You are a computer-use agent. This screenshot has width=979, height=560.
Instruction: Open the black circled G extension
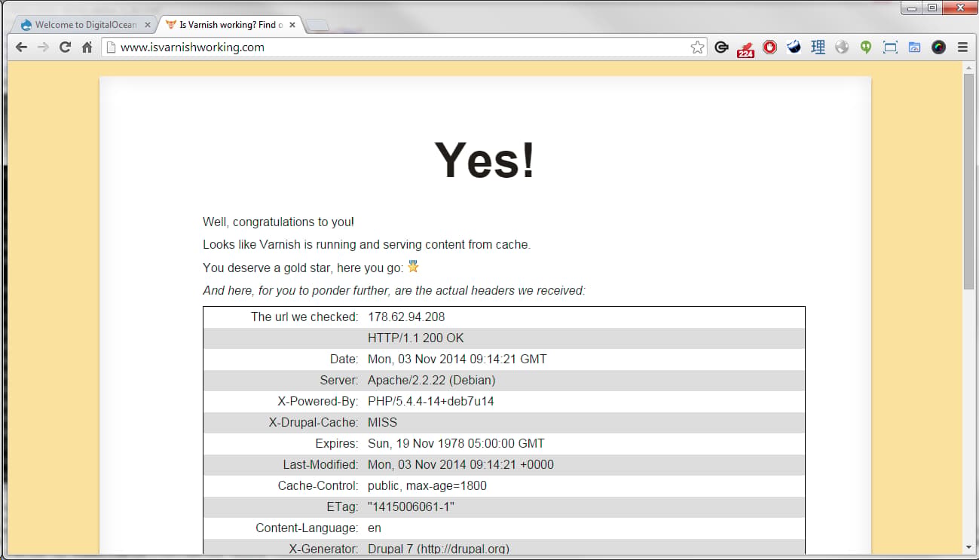click(x=721, y=47)
